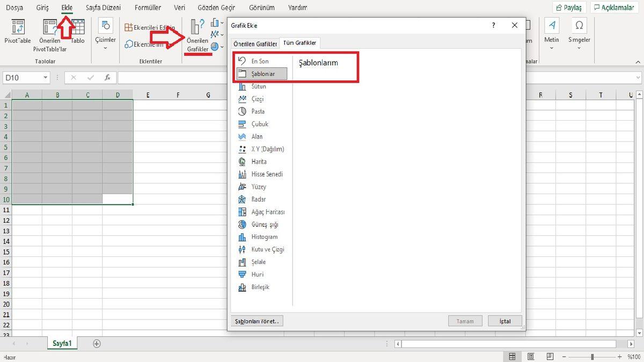
Task: Open the Gözden Geçir ribbon tab
Action: [x=216, y=8]
